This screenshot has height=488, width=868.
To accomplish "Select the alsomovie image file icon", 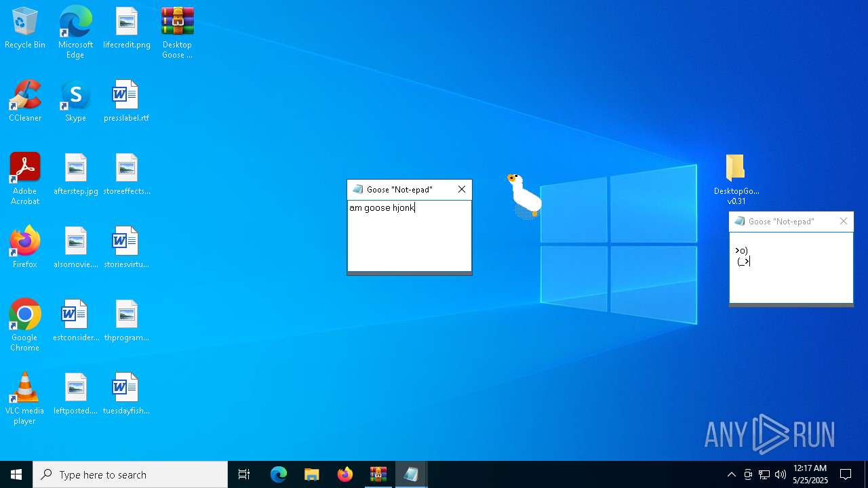I will point(75,248).
